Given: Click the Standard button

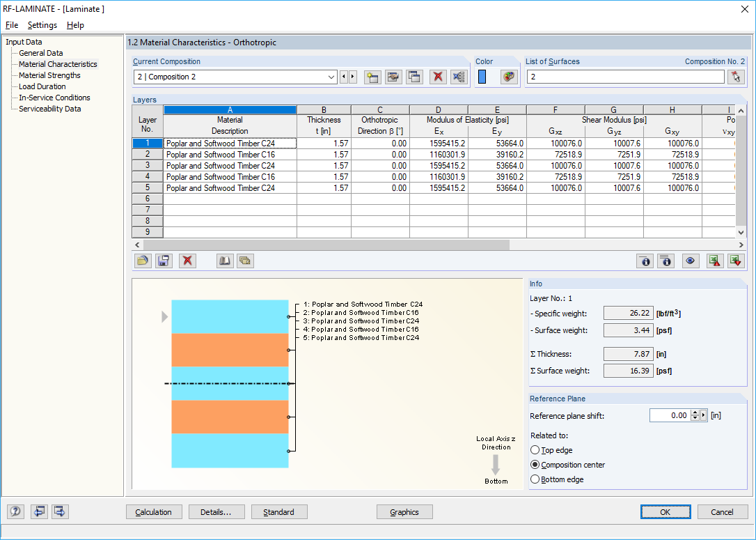Looking at the screenshot, I should [x=279, y=512].
